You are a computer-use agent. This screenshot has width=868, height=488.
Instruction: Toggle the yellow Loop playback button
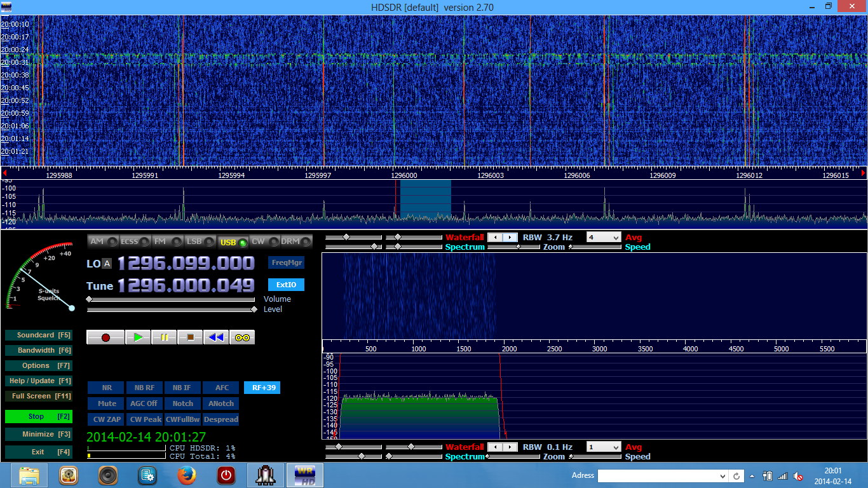pos(242,337)
